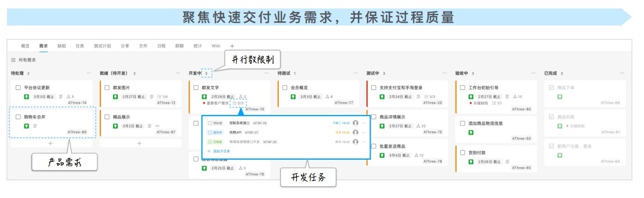Screen dimensions: 644x198
Task: Open the three-dot menu for 待处理 column
Action: coord(89,73)
